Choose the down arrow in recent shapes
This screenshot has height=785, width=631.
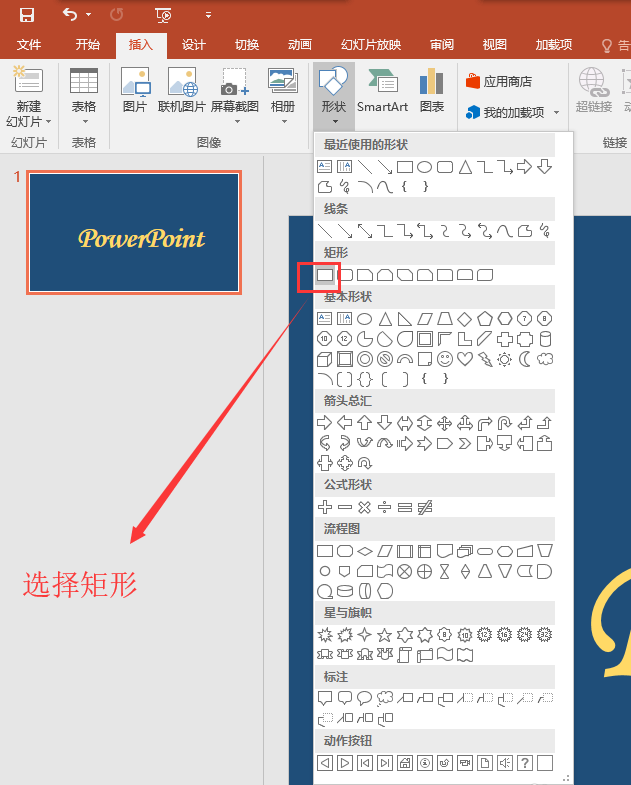click(545, 167)
